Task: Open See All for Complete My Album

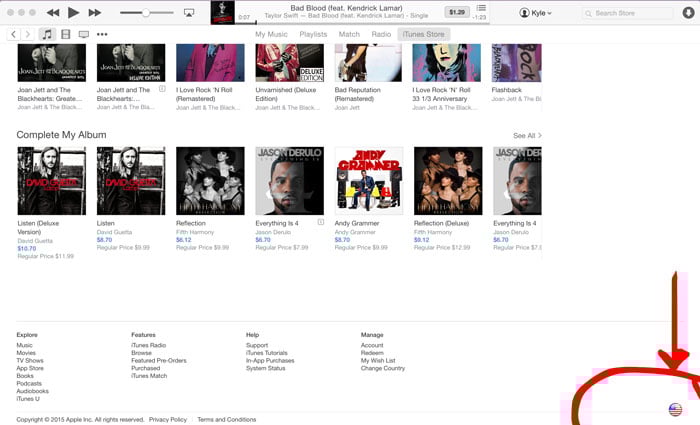Action: pos(527,135)
